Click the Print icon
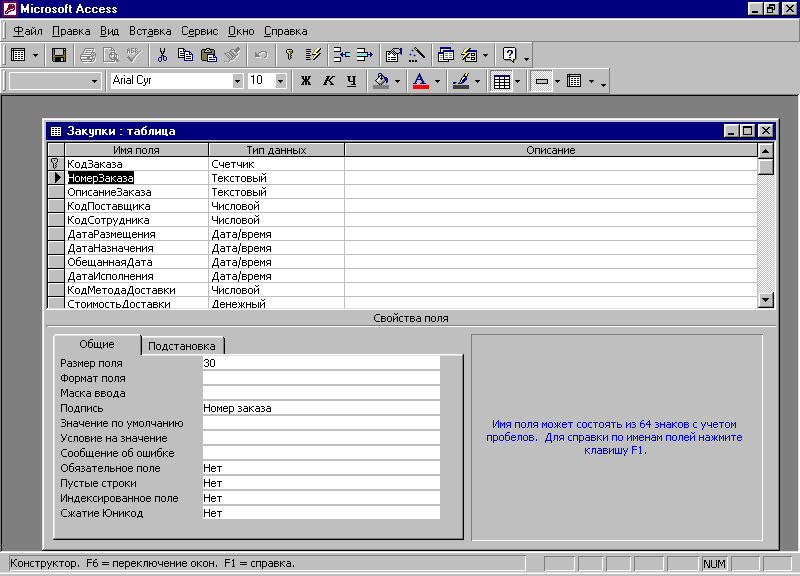 pos(88,55)
